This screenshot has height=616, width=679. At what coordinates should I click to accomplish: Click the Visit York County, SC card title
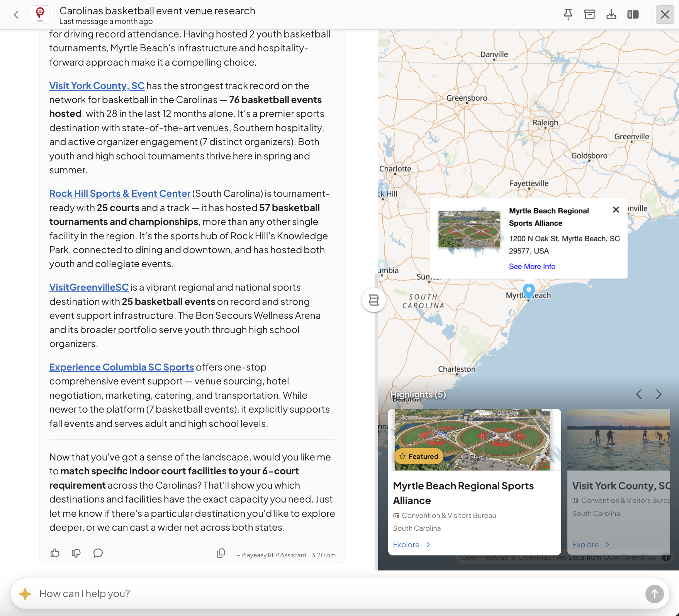(621, 486)
